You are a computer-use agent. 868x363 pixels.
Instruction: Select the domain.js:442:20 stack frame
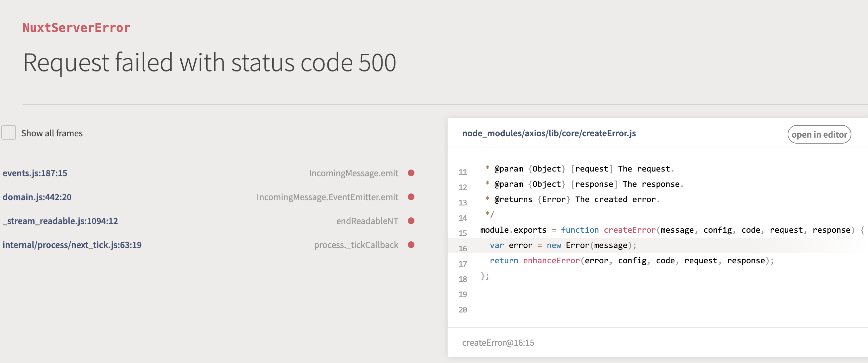point(37,197)
